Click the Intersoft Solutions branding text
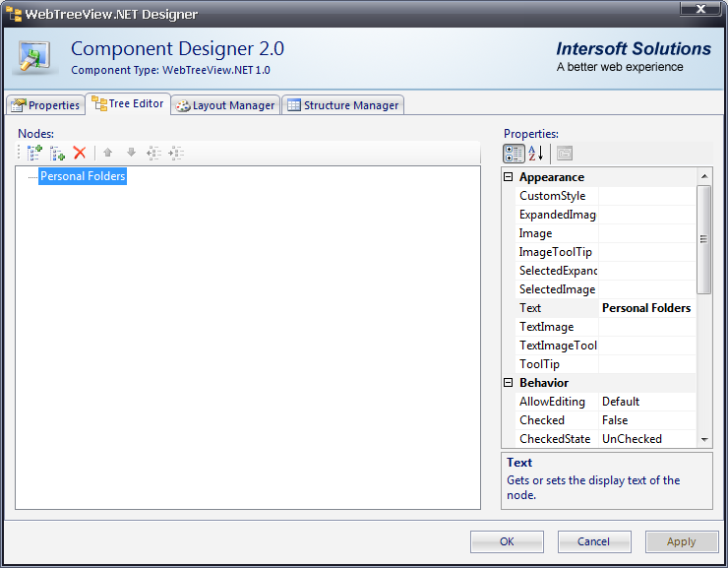This screenshot has width=728, height=568. coord(634,49)
